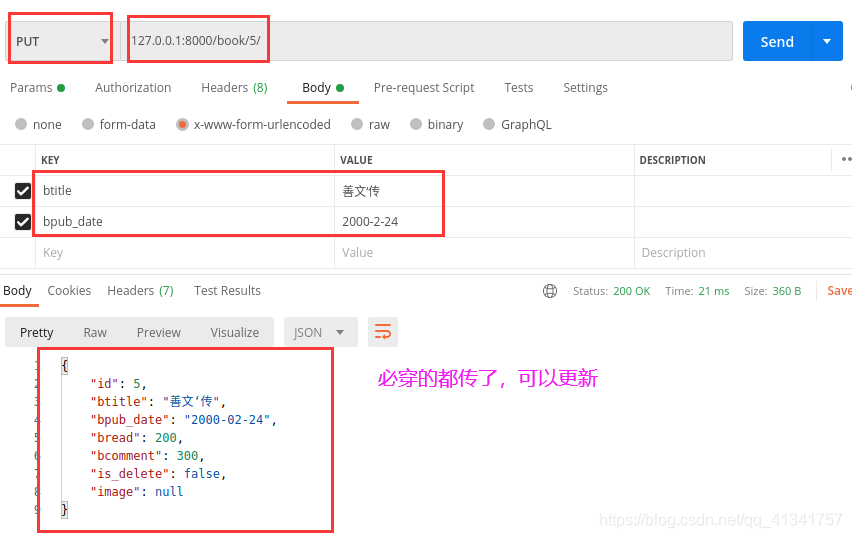Select the raw body type
852x538 pixels.
point(371,124)
